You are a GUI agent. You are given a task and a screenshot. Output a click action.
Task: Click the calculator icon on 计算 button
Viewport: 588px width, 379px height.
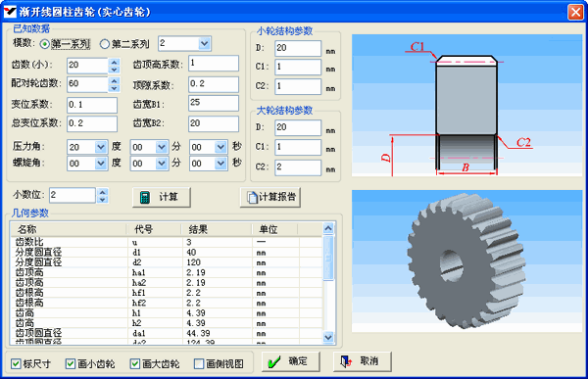[145, 197]
